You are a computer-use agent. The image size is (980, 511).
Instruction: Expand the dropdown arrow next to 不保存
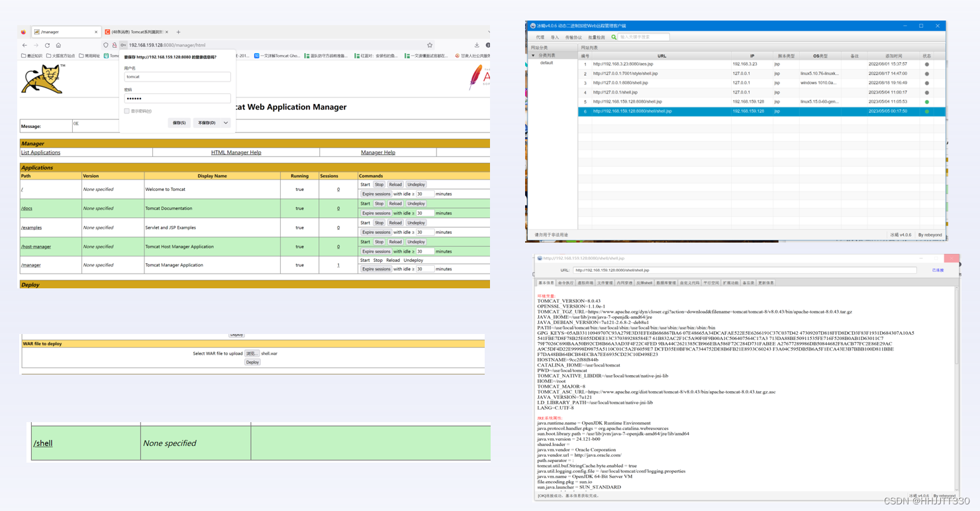click(x=226, y=123)
